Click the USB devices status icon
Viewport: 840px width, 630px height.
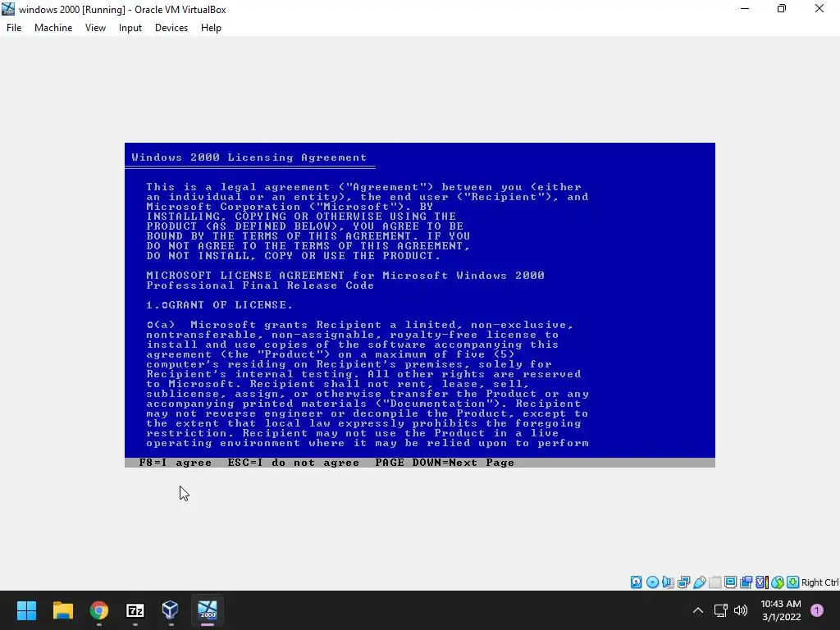click(x=699, y=582)
